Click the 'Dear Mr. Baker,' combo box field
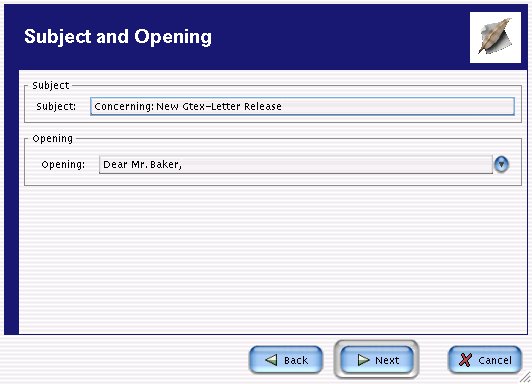 [296, 165]
